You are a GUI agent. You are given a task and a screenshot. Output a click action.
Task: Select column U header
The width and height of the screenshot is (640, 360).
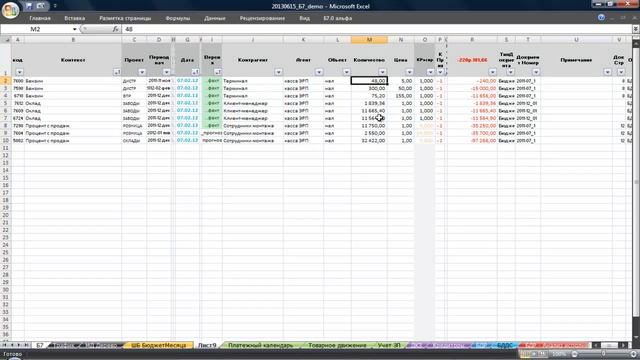pyautogui.click(x=576, y=40)
